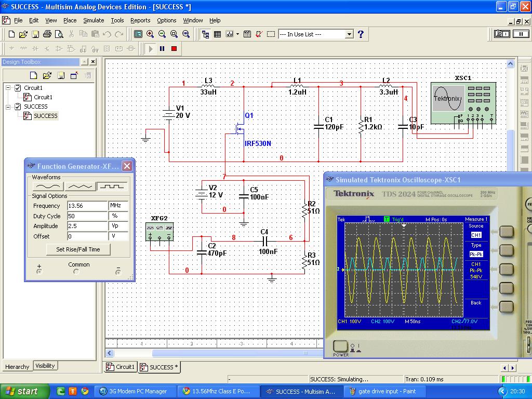Switch to the Visibility tab
Screen dimensions: 532x399
[45, 366]
